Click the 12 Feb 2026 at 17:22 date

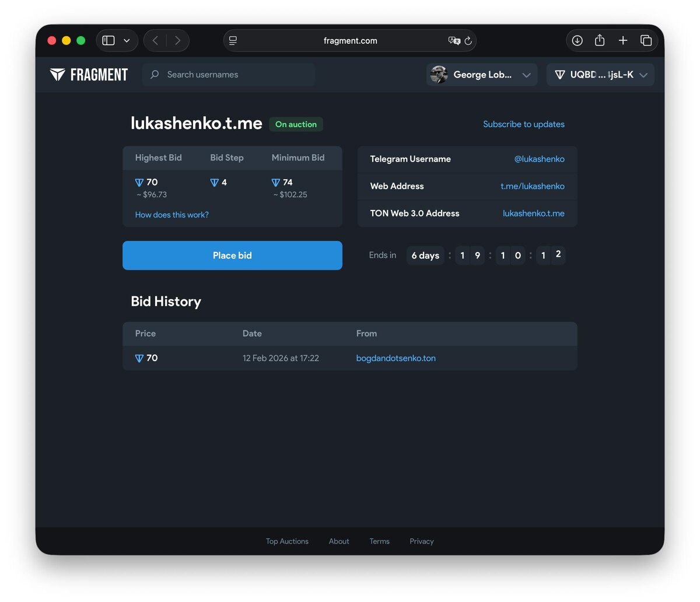[x=281, y=358]
